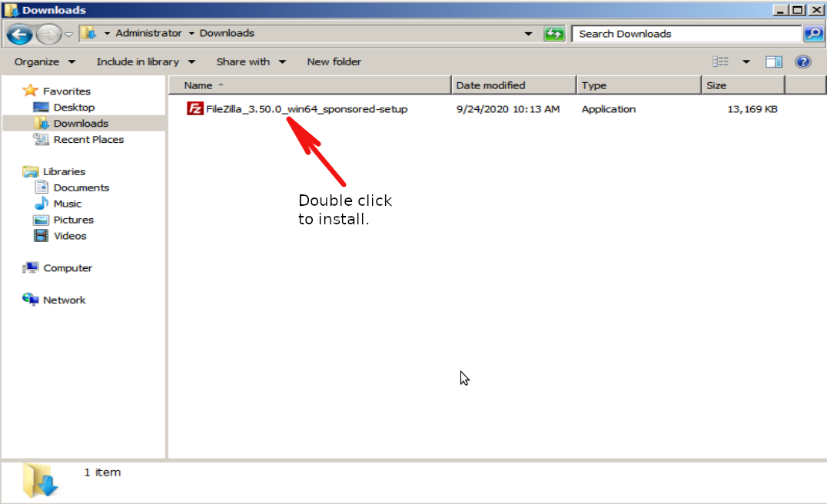Image resolution: width=827 pixels, height=504 pixels.
Task: Select Favorites in the navigation pane
Action: tap(67, 91)
